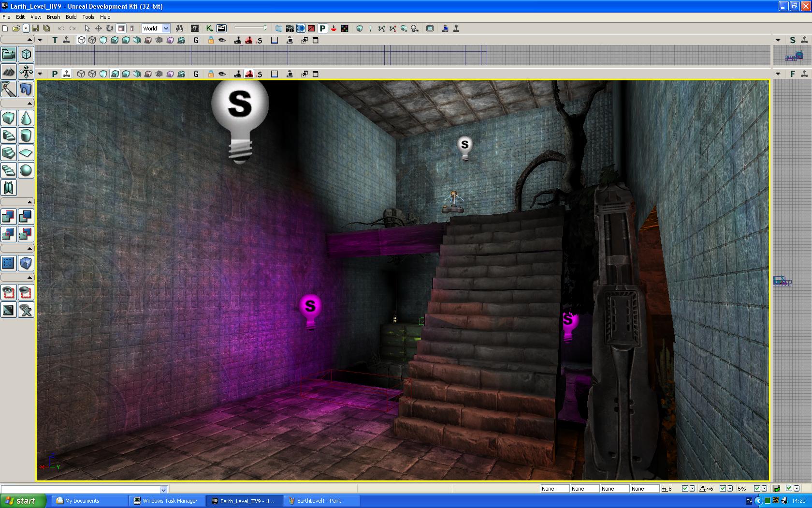This screenshot has height=508, width=812.
Task: Select the Static Mesh mode arch tool
Action: click(26, 90)
